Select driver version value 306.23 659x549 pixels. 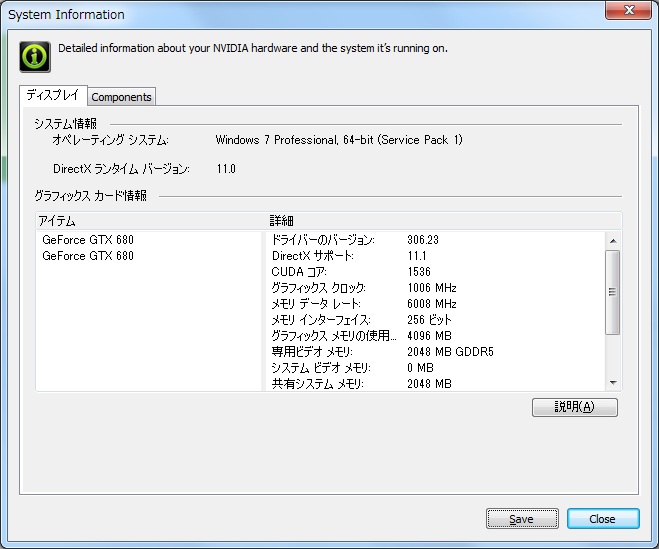tap(423, 240)
